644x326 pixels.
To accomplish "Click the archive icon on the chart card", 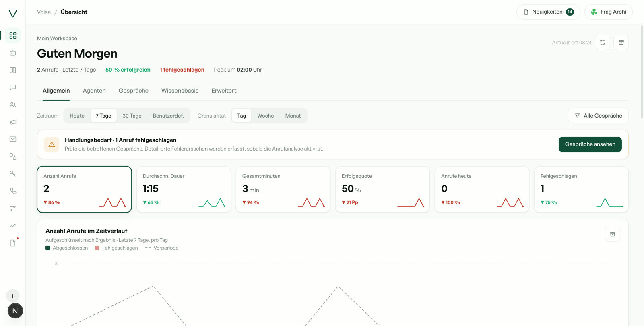I will coord(613,234).
